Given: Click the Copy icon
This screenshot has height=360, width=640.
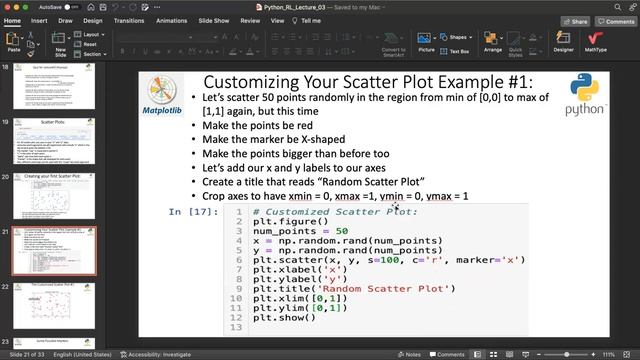Looking at the screenshot, I should (30, 44).
